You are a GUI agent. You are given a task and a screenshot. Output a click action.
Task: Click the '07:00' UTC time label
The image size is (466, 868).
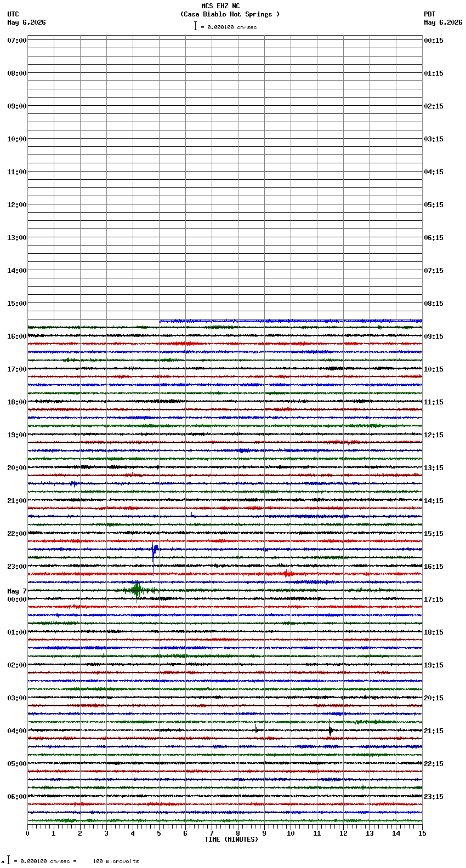16,41
